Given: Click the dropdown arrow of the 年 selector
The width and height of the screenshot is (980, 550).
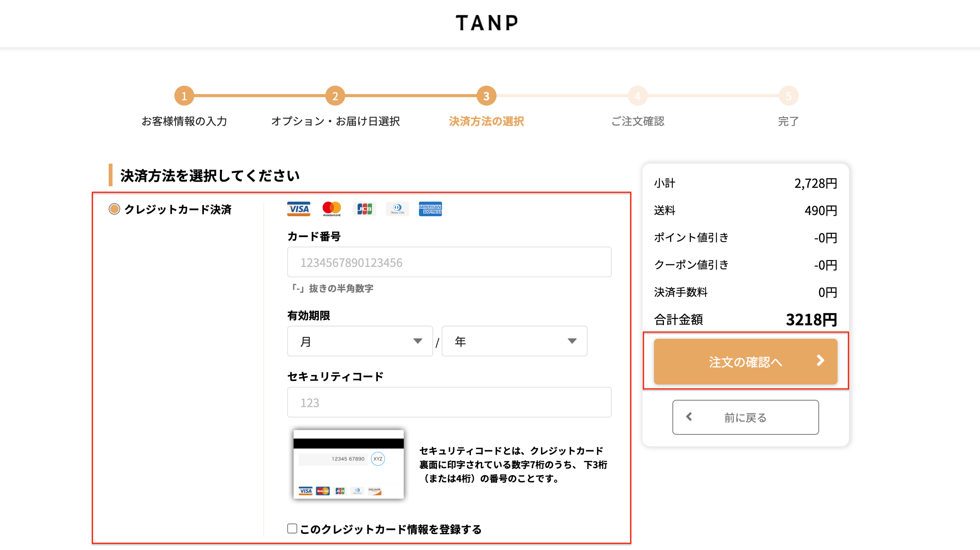Looking at the screenshot, I should (572, 341).
